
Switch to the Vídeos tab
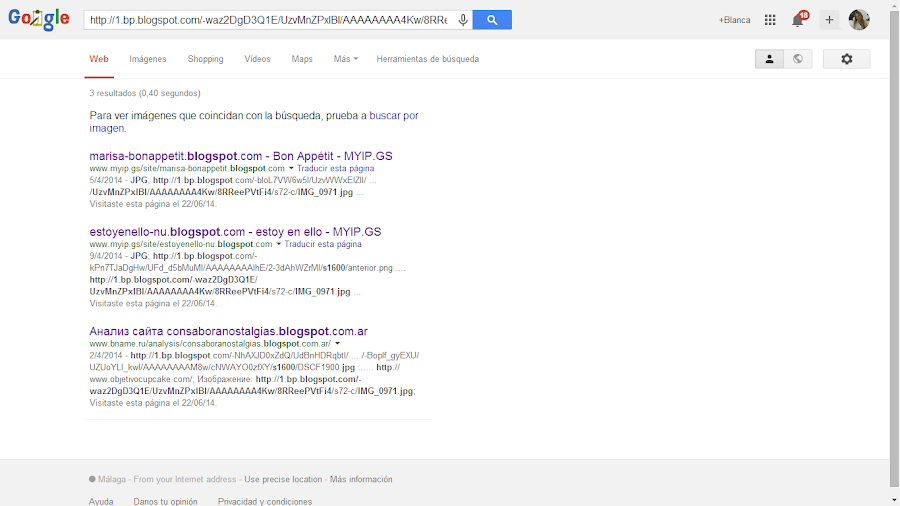[x=257, y=59]
